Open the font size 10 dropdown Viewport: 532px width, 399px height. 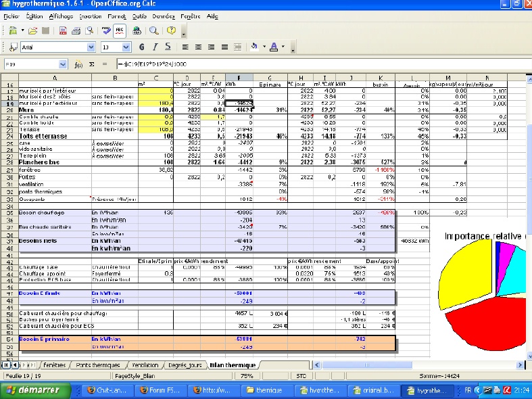click(126, 47)
